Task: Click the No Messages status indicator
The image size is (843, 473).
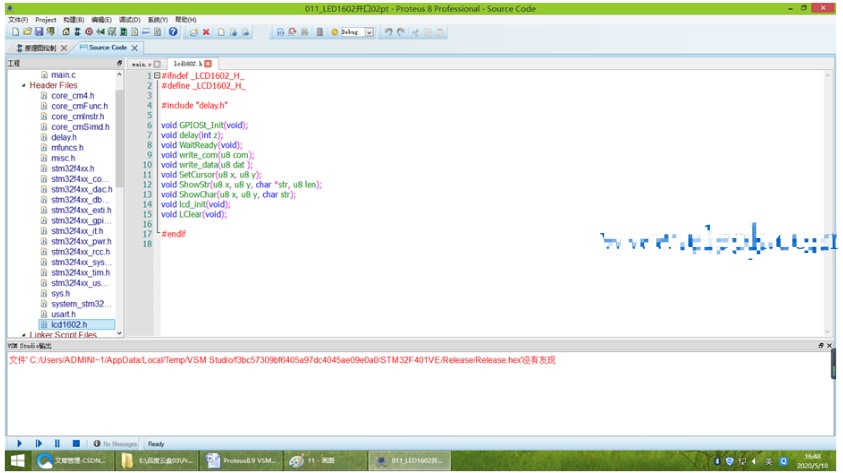Action: click(115, 443)
